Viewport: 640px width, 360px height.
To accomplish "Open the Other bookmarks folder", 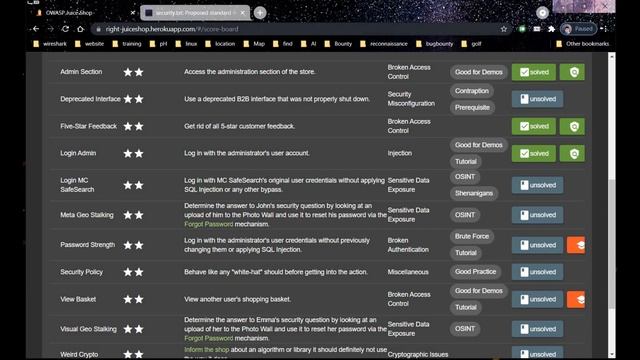I will click(x=582, y=44).
